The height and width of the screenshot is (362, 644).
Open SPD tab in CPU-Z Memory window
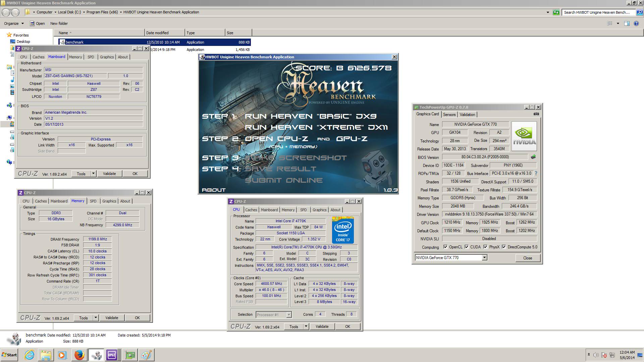click(x=93, y=201)
